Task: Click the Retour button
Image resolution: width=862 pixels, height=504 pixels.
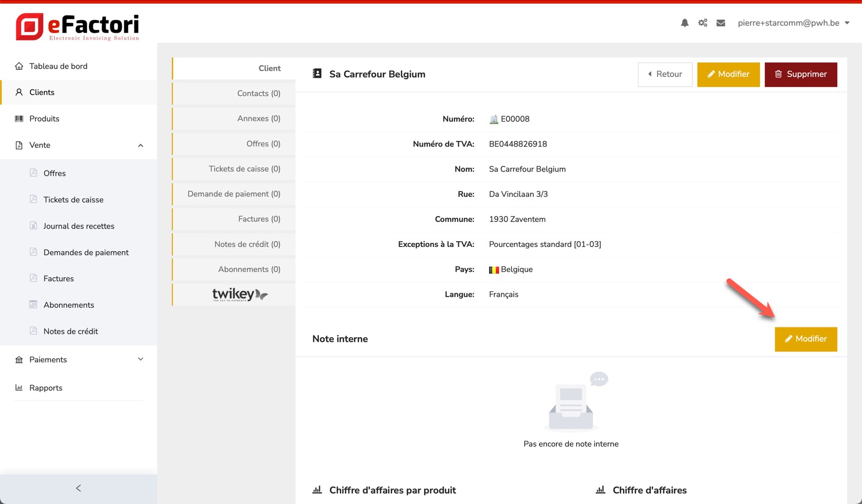Action: click(665, 74)
